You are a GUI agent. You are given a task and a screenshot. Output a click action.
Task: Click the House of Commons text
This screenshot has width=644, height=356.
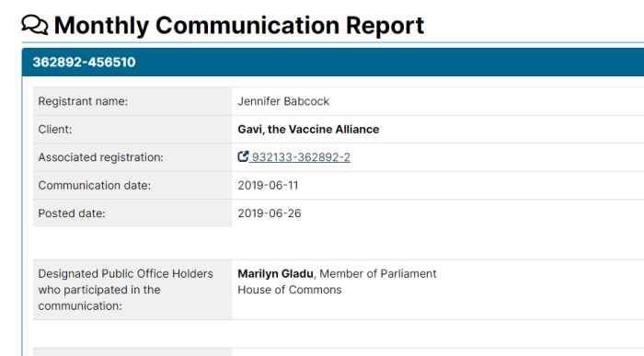click(x=290, y=290)
